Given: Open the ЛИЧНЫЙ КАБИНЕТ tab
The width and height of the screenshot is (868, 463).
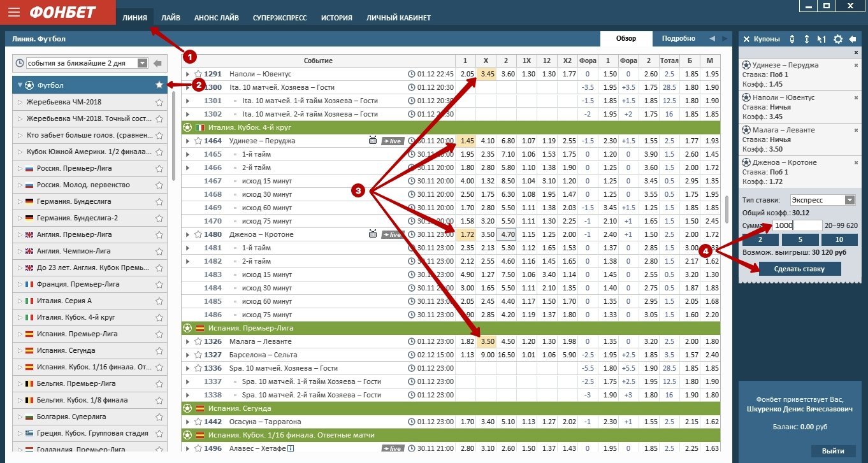Looking at the screenshot, I should point(398,18).
